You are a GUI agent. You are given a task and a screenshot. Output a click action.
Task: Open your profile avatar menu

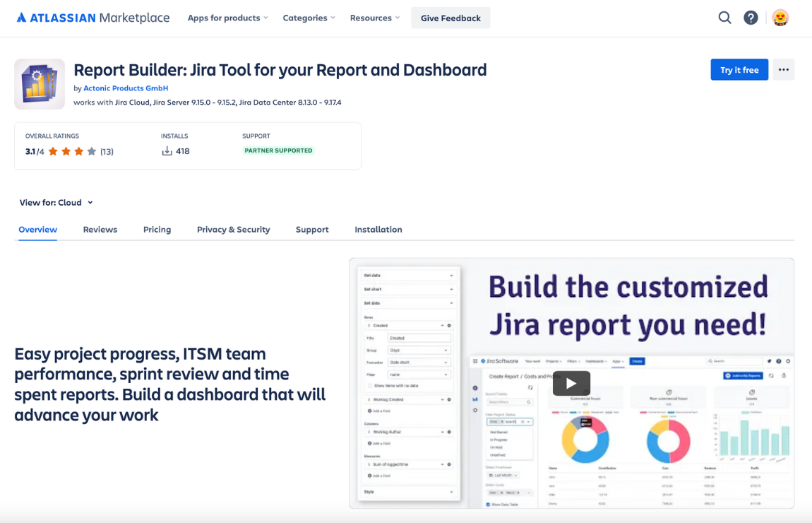(780, 18)
